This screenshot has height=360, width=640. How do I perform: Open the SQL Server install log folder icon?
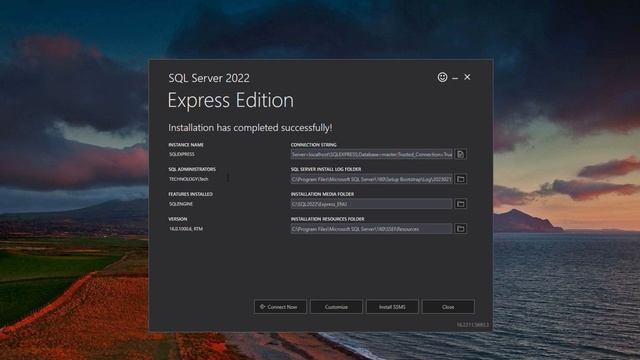pos(461,179)
